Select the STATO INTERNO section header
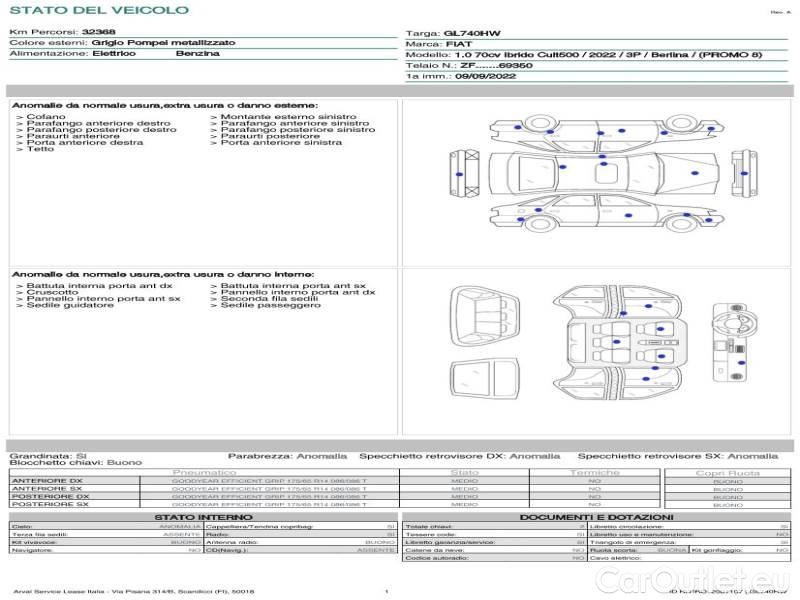Image resolution: width=800 pixels, height=600 pixels. point(203,517)
